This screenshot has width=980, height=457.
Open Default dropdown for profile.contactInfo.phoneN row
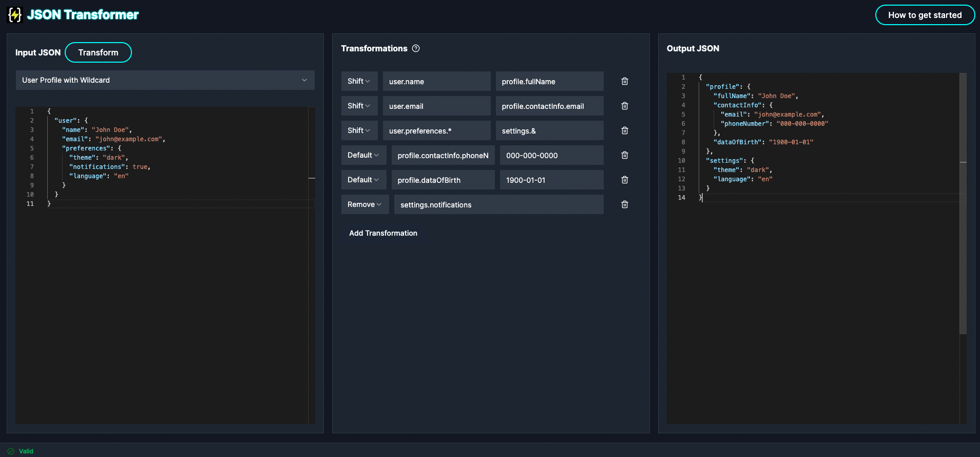coord(363,155)
